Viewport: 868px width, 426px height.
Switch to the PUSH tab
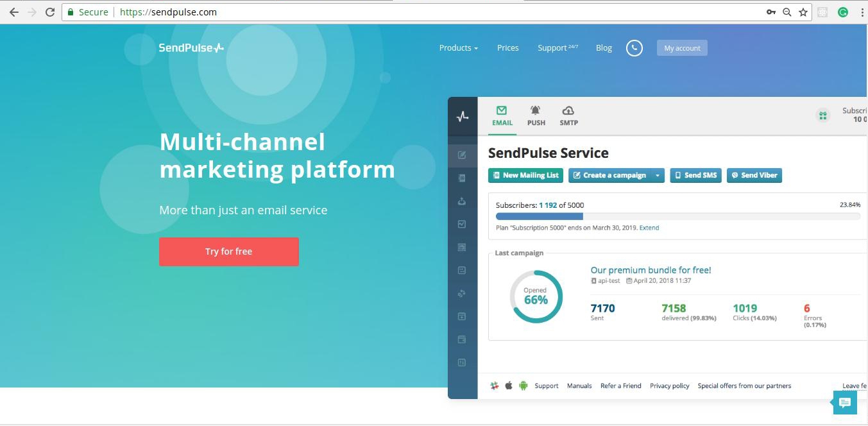point(536,116)
